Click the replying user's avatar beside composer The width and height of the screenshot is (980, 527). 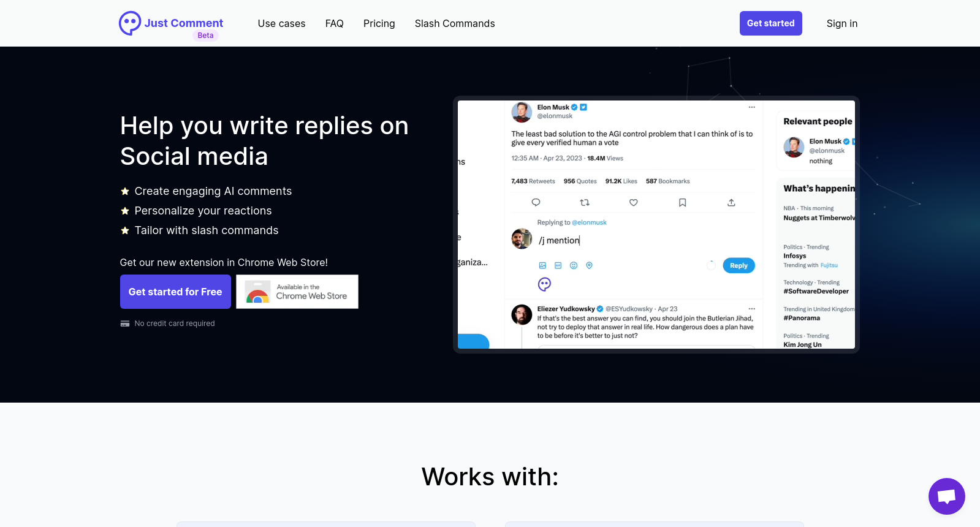tap(522, 239)
